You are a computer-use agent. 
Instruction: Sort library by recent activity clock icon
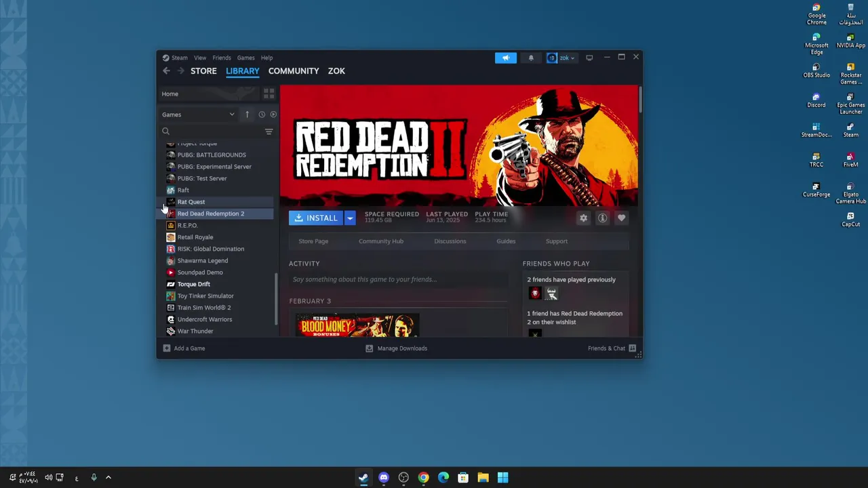point(262,115)
